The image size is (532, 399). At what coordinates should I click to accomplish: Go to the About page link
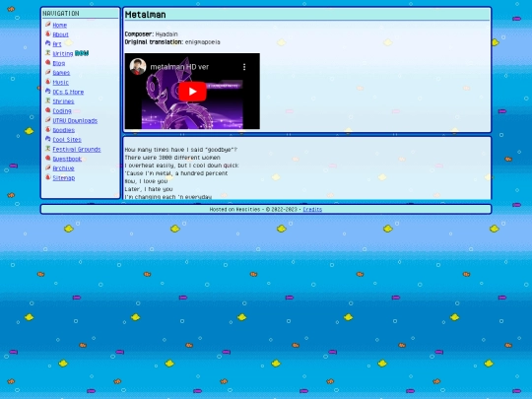(x=61, y=34)
